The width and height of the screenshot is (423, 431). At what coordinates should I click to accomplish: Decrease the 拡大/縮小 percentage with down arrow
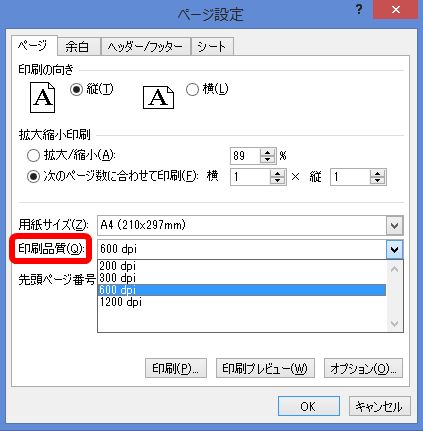(267, 160)
